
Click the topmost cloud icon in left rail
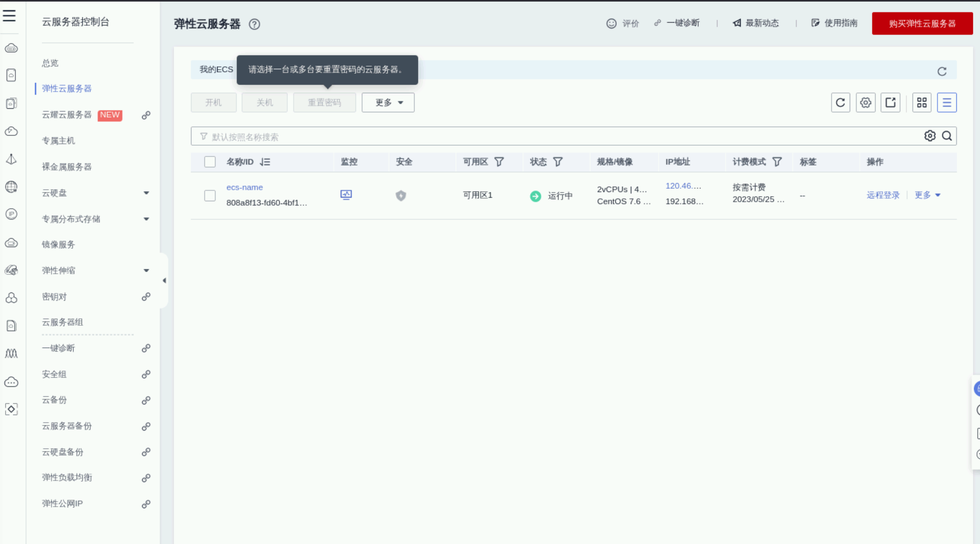coord(11,48)
